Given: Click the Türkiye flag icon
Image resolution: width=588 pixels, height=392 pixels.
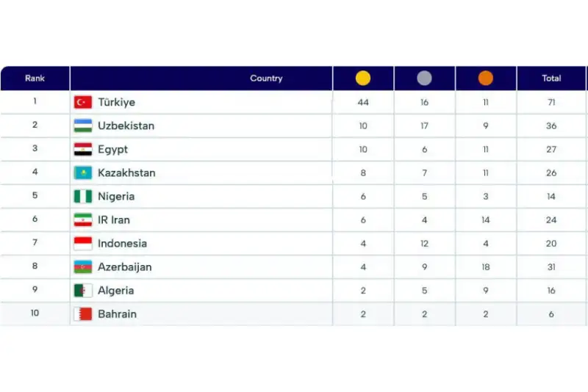Looking at the screenshot, I should (83, 102).
